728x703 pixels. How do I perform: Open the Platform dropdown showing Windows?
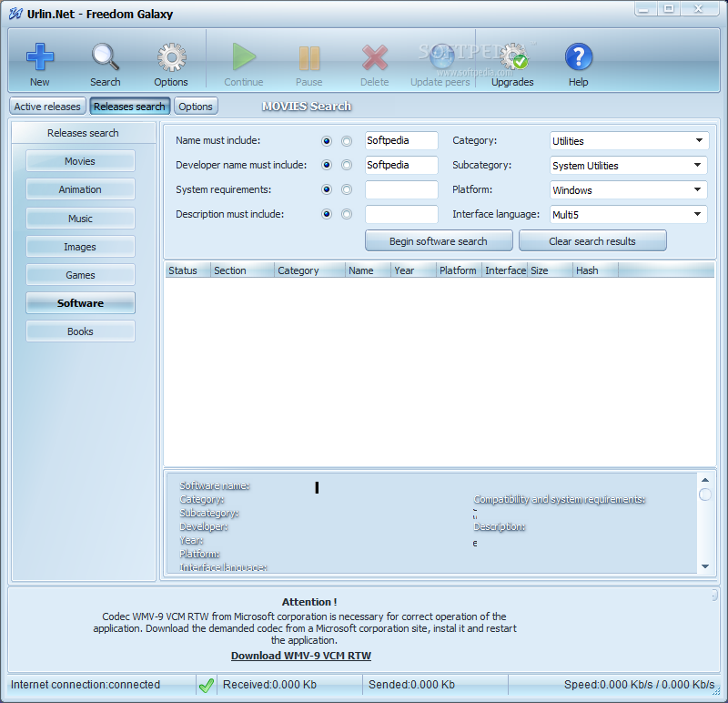pyautogui.click(x=629, y=190)
